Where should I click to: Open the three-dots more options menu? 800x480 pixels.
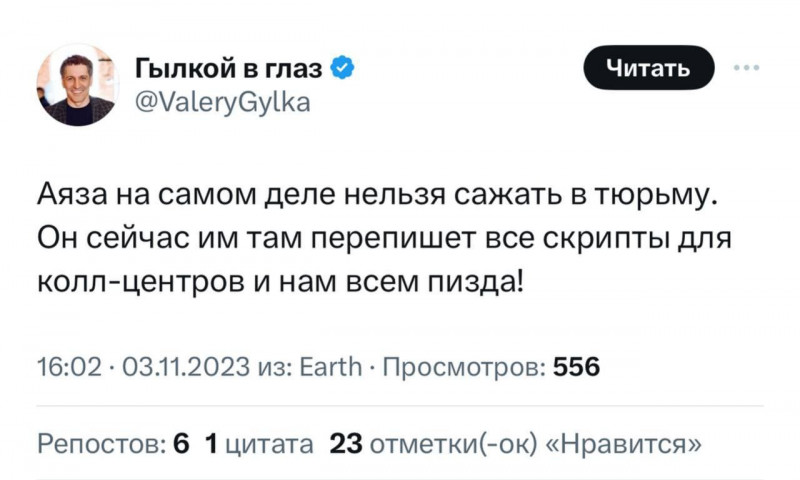[x=747, y=67]
